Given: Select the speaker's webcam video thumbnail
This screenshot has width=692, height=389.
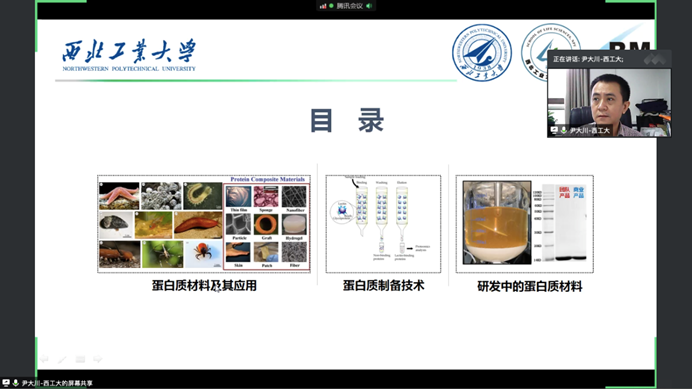Looking at the screenshot, I should point(609,102).
